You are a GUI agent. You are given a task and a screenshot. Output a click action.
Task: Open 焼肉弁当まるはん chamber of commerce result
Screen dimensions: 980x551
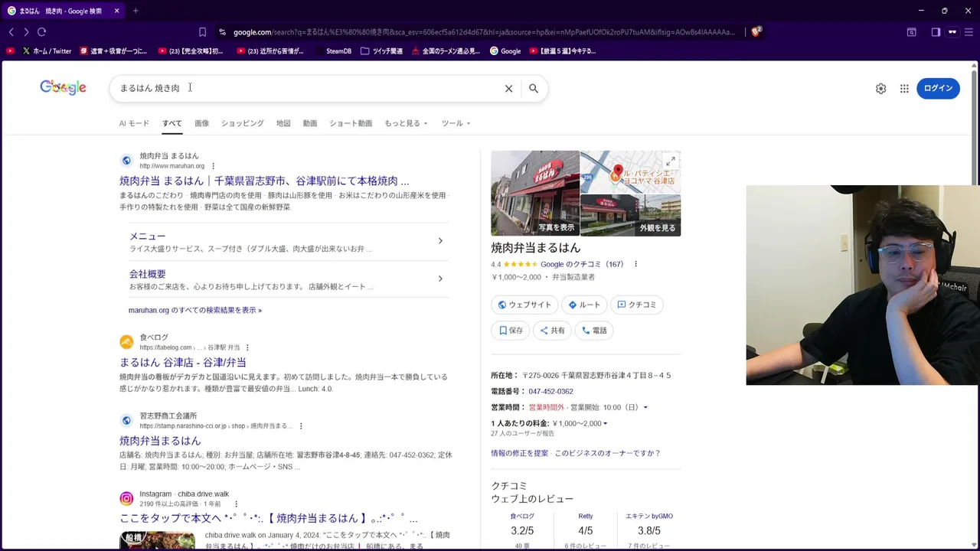pos(160,441)
